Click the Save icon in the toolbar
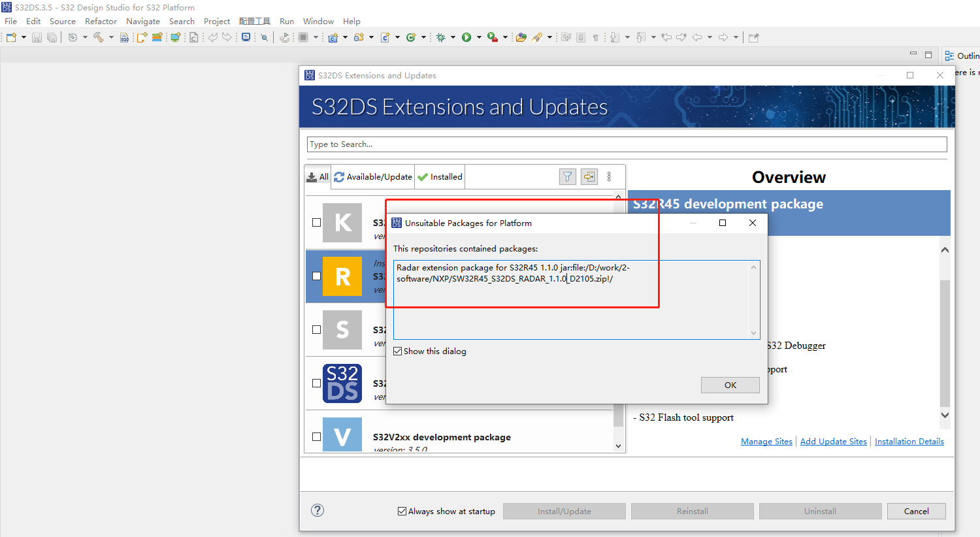The width and height of the screenshot is (980, 537). (x=37, y=37)
